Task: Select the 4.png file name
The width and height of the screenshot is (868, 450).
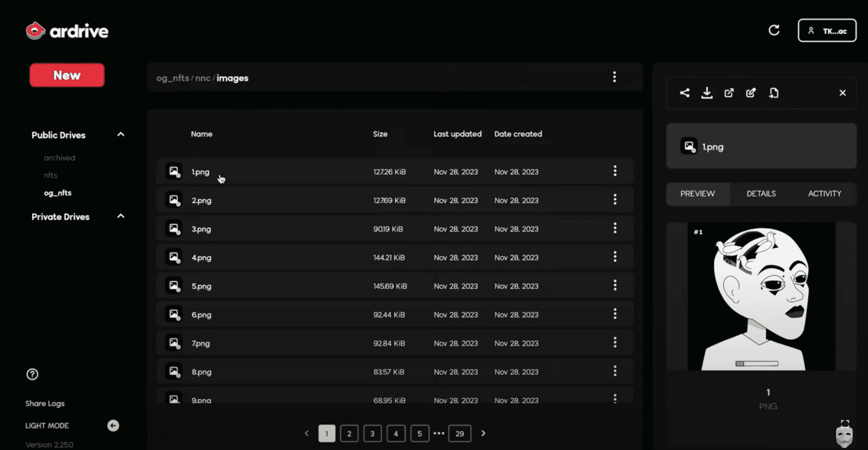Action: 201,258
